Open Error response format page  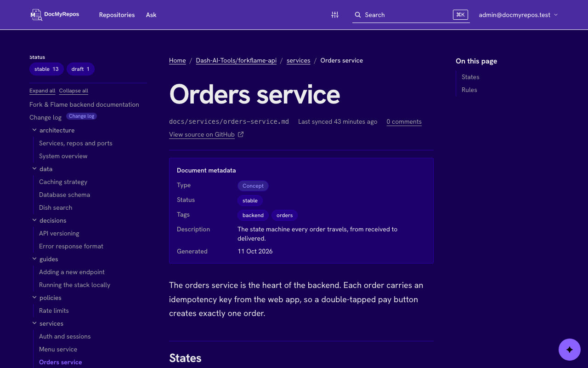point(71,246)
